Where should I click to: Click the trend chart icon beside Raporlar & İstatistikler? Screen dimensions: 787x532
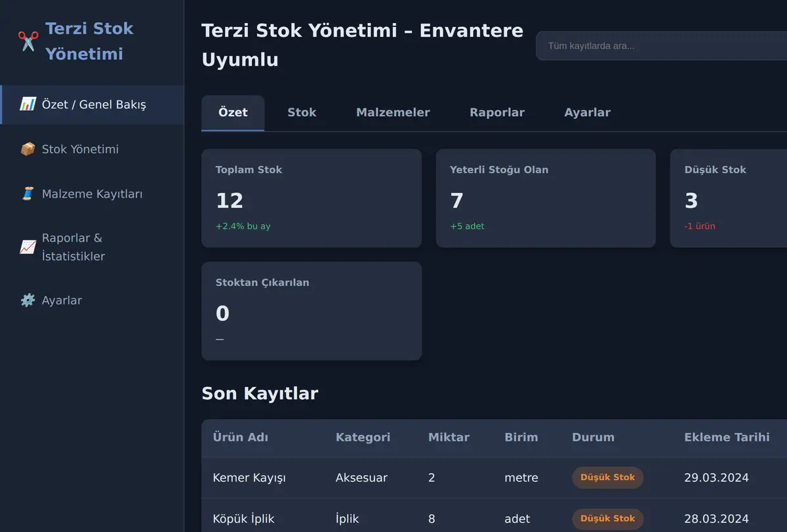coord(28,247)
